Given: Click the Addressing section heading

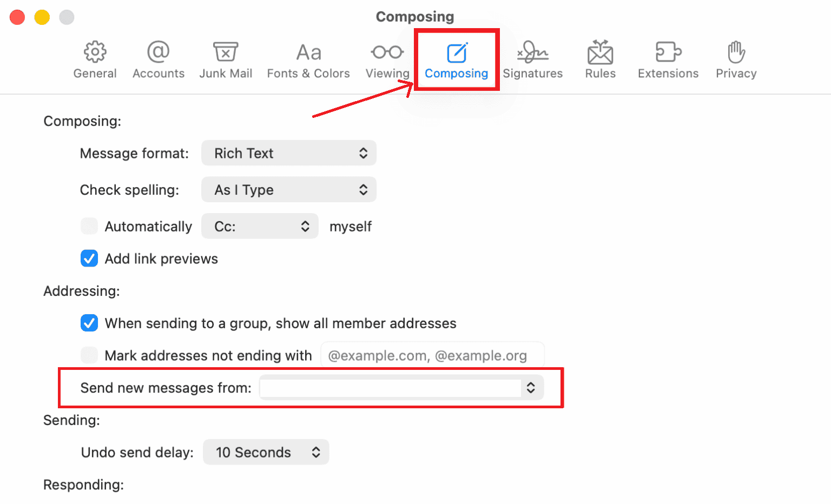Looking at the screenshot, I should point(82,291).
